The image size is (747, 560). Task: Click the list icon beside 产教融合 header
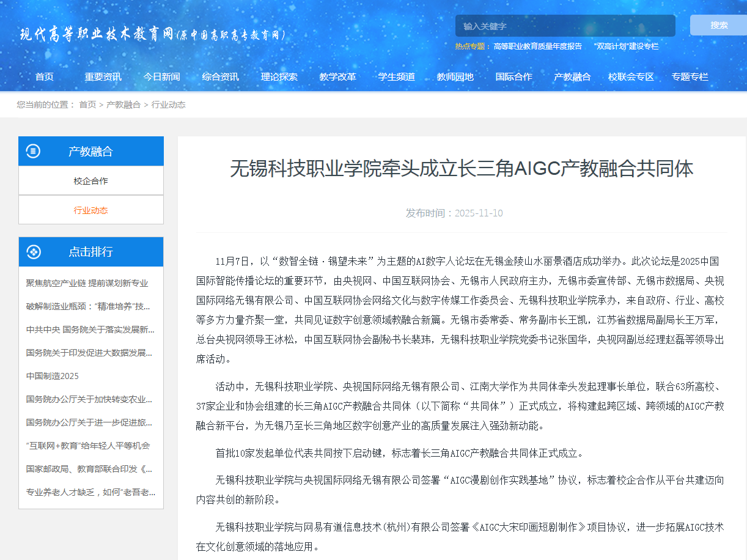click(x=33, y=151)
